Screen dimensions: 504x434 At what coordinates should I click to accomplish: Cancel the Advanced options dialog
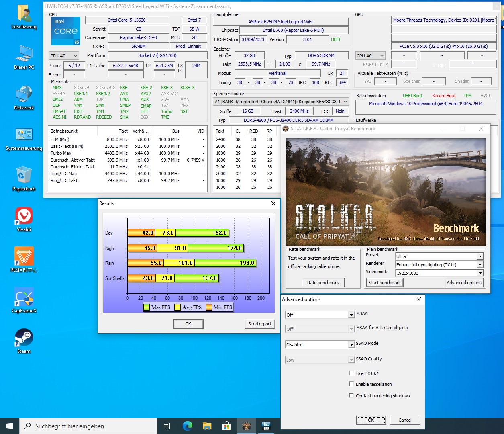pos(405,420)
